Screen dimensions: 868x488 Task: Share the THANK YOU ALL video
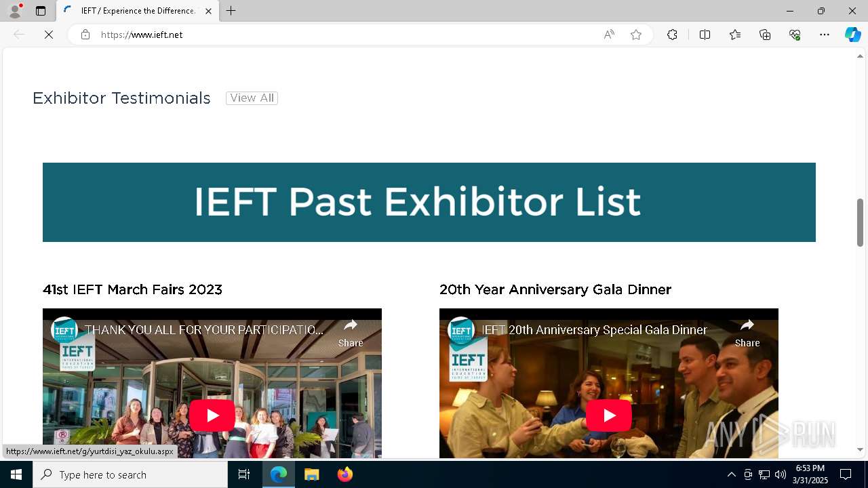tap(351, 333)
